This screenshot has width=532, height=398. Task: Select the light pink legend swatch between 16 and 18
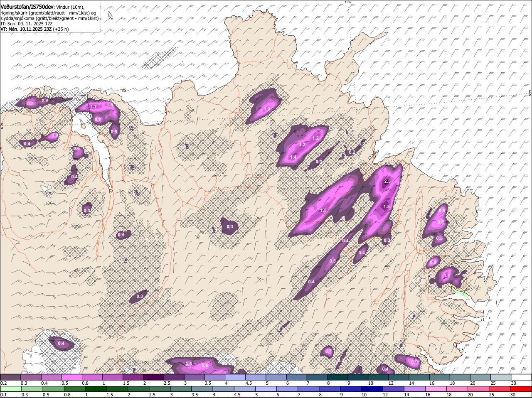click(437, 389)
